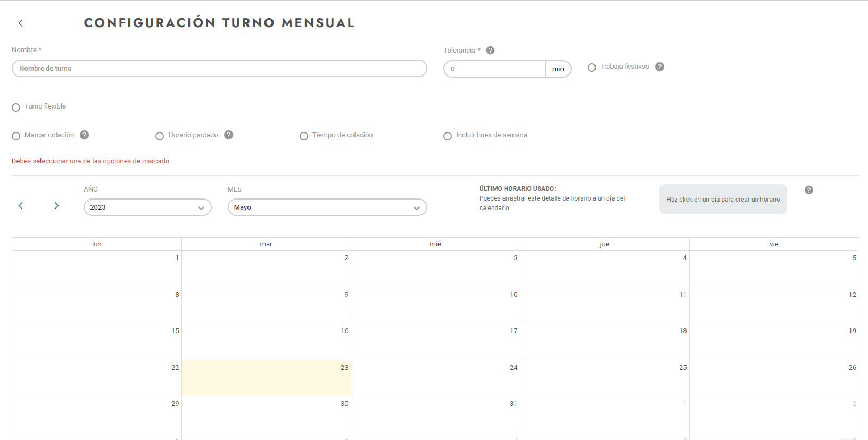The height and width of the screenshot is (440, 868).
Task: Select the Marcar colación option
Action: [x=16, y=136]
